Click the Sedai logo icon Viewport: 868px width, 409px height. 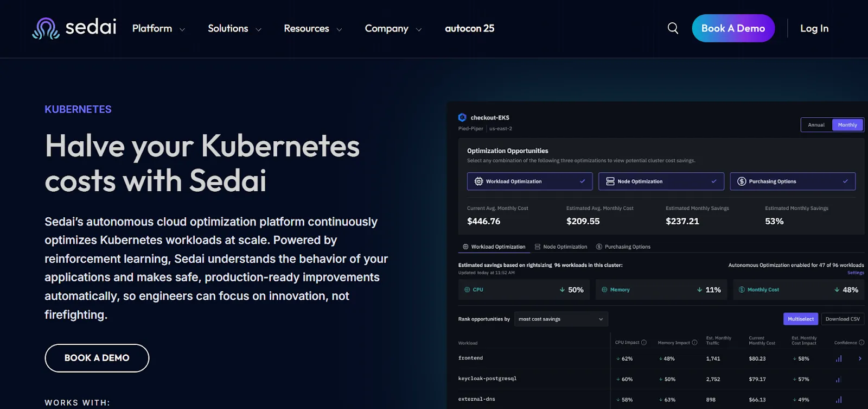tap(46, 28)
